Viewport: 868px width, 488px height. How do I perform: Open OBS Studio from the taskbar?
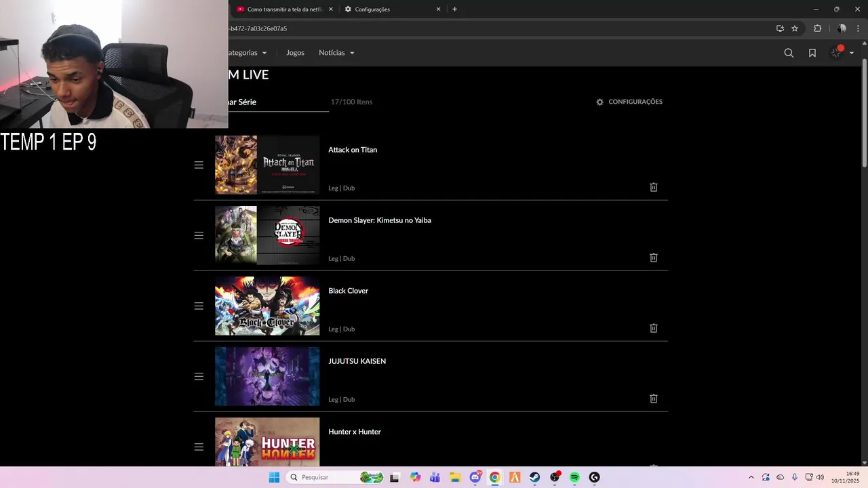(555, 477)
